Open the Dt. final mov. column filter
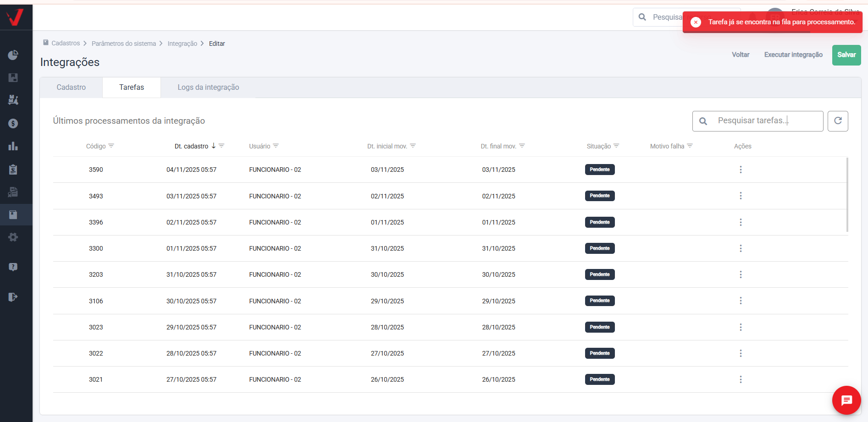The height and width of the screenshot is (422, 868). [522, 146]
